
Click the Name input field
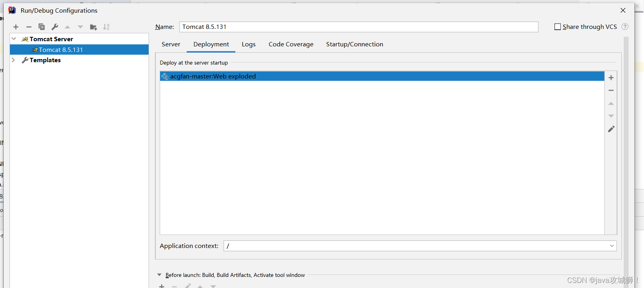coord(359,27)
